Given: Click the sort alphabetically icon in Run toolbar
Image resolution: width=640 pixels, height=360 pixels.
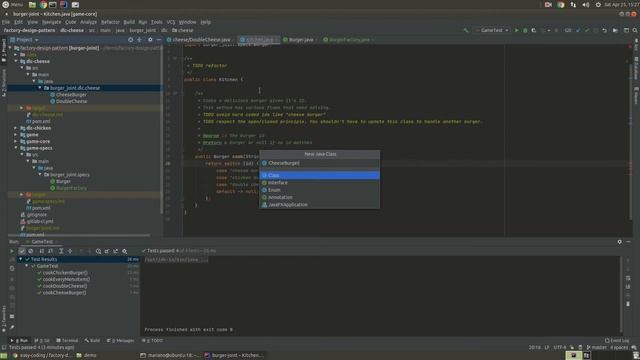Looking at the screenshot, I should pyautogui.click(x=42, y=251).
